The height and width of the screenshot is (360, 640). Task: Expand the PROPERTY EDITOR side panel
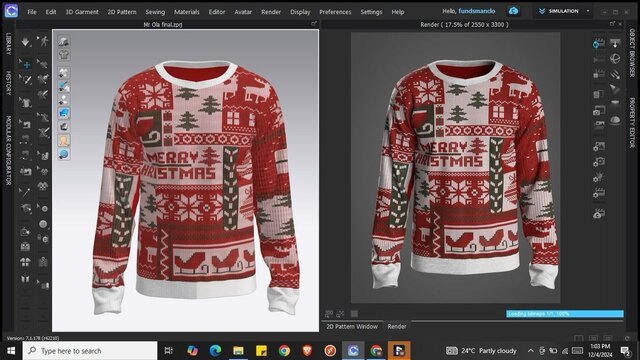point(632,122)
